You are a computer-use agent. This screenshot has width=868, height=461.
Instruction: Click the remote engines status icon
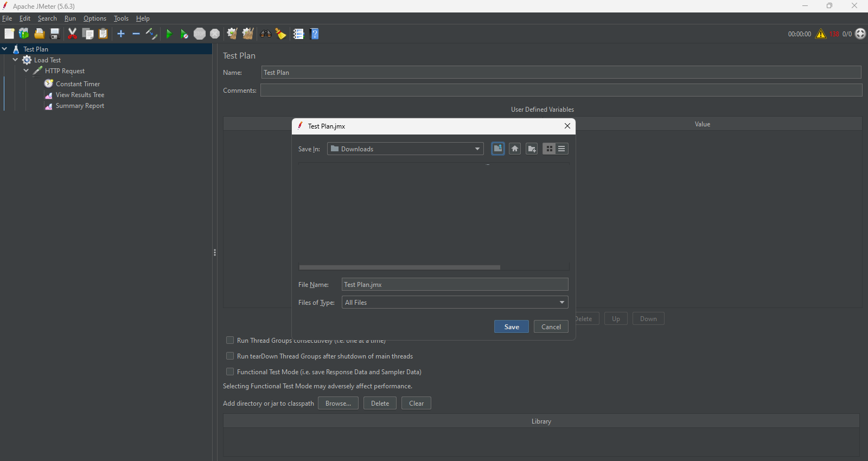click(860, 34)
